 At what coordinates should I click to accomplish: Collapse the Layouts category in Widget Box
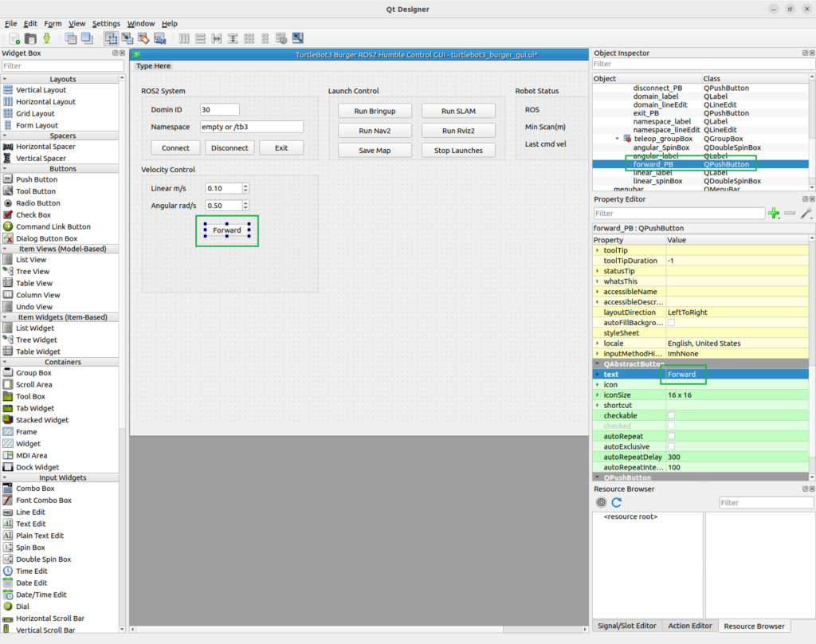coord(6,79)
